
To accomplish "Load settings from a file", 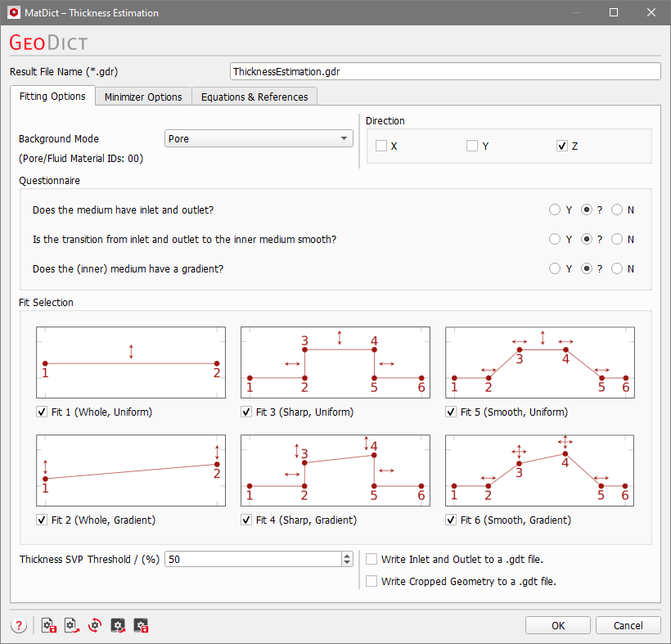I will tap(71, 625).
